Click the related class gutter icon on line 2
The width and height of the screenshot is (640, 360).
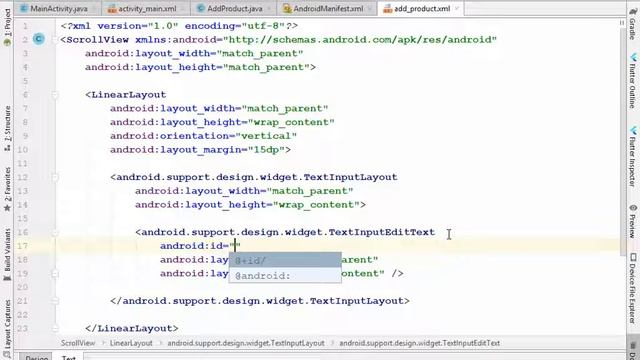click(39, 39)
